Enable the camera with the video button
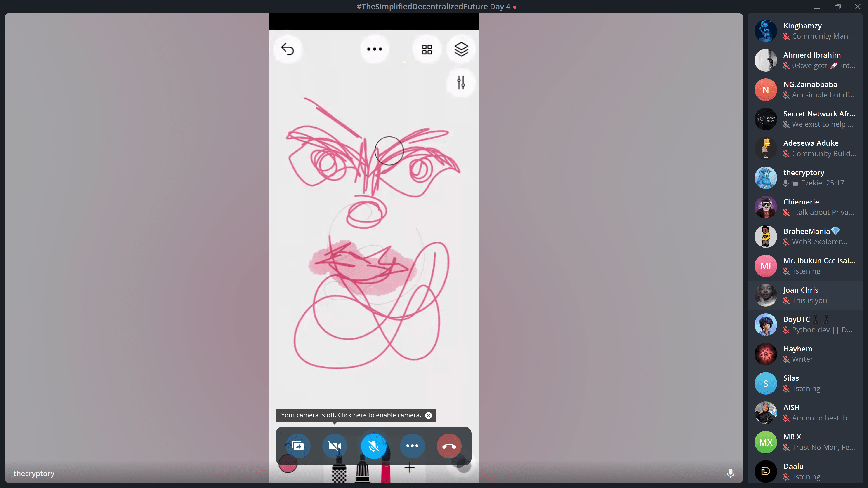 335,446
